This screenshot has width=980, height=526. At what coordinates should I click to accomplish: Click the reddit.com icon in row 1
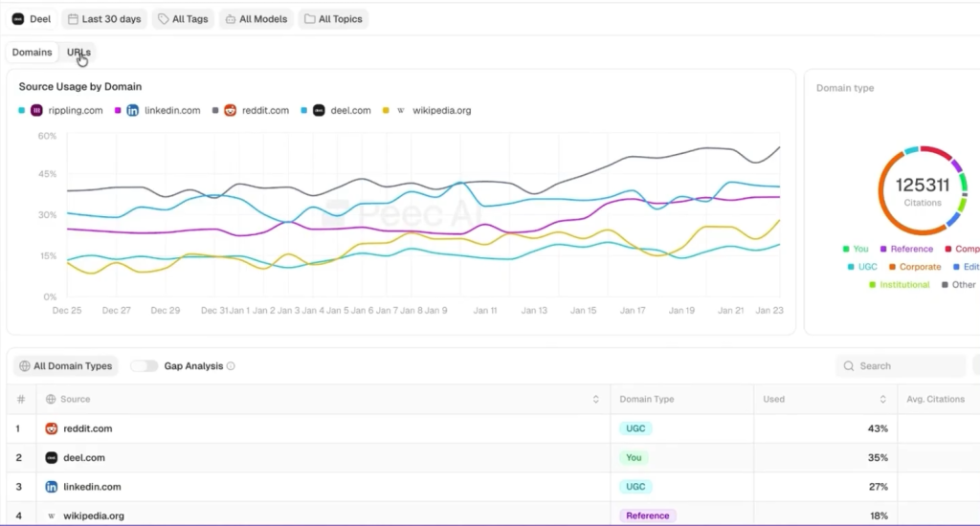[52, 428]
